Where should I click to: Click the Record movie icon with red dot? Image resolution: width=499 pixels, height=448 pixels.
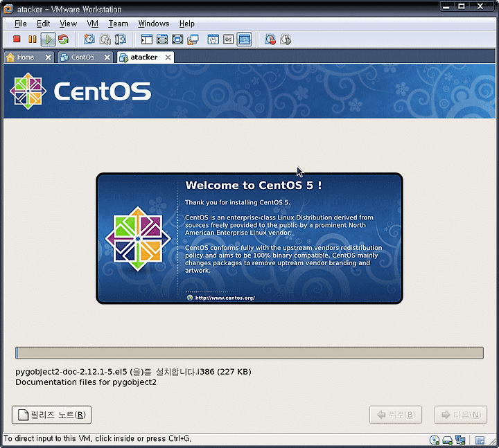click(x=270, y=39)
